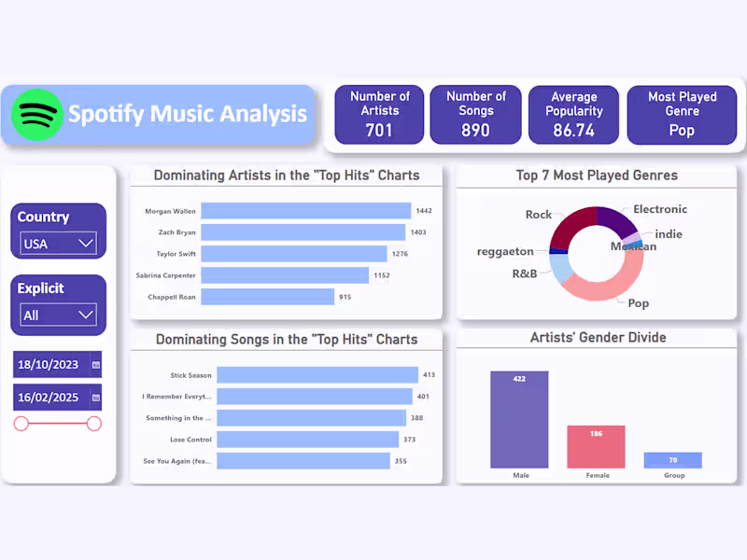Screen dimensions: 747x560
Task: Select the Average Popularity card
Action: click(x=573, y=114)
